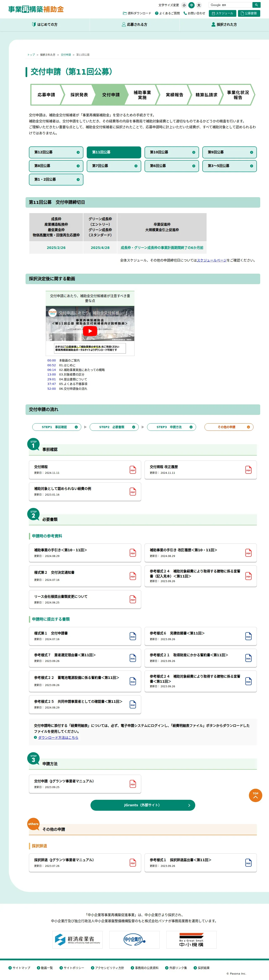
Task: Open ダウンロード方法はこちら link
Action: tap(58, 737)
